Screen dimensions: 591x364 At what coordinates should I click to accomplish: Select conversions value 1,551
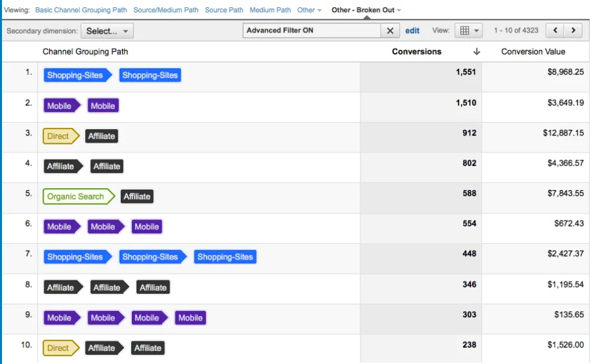(466, 72)
